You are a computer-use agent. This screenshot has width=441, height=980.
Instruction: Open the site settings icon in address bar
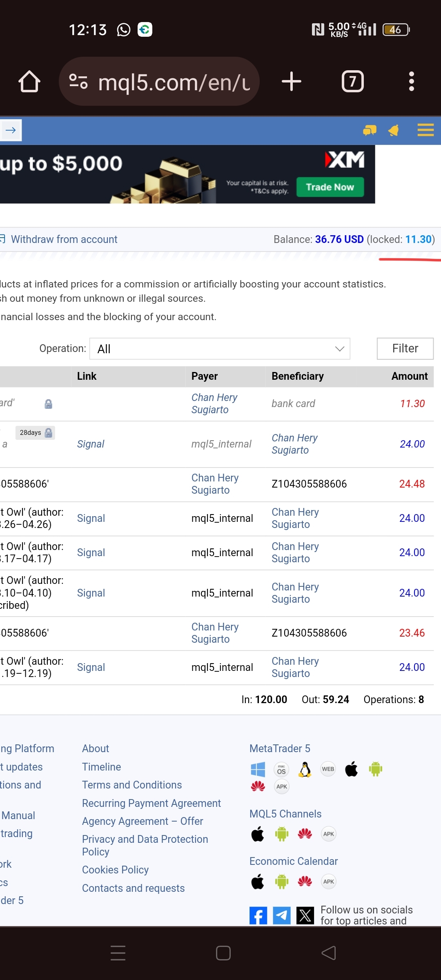78,81
